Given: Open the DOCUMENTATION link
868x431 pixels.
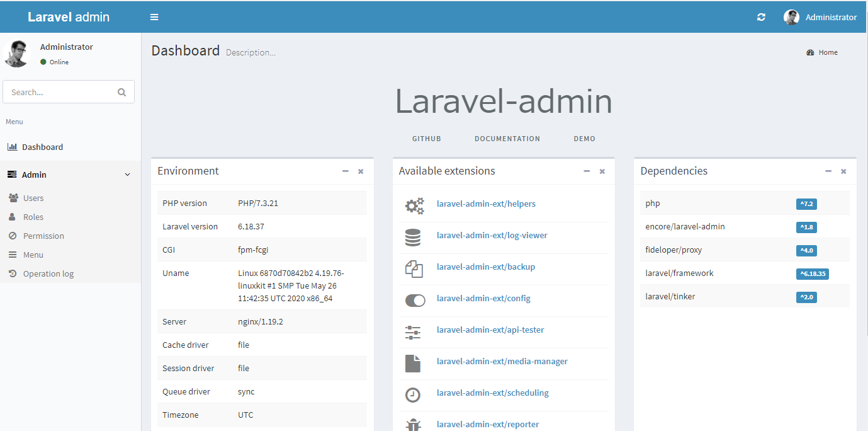Looking at the screenshot, I should 507,139.
